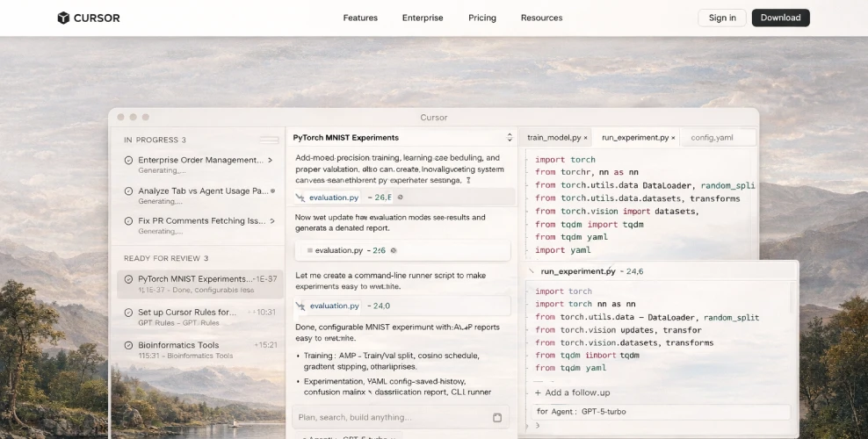Toggle check circle for Analyze Tab vs Agent Usage
The height and width of the screenshot is (439, 868).
coord(129,191)
